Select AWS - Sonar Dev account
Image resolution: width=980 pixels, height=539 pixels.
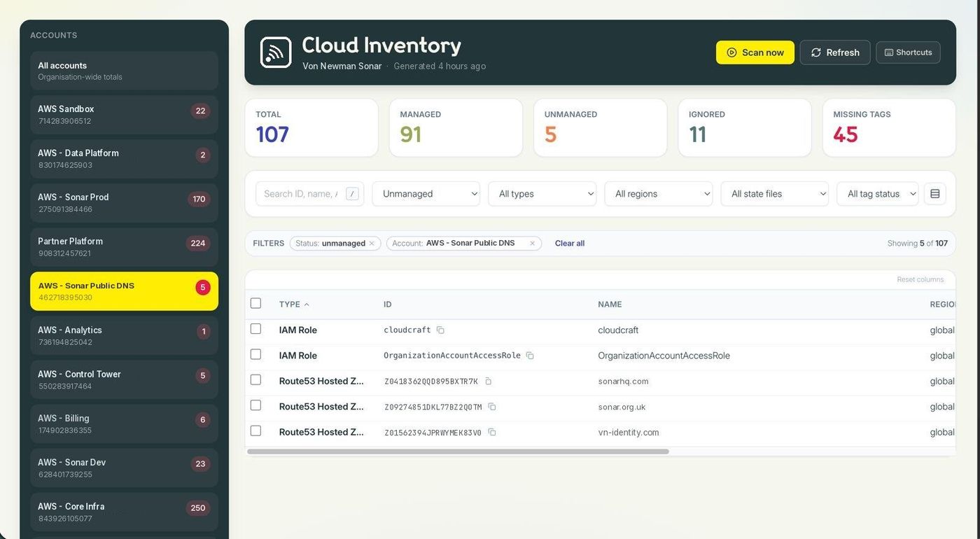tap(124, 468)
